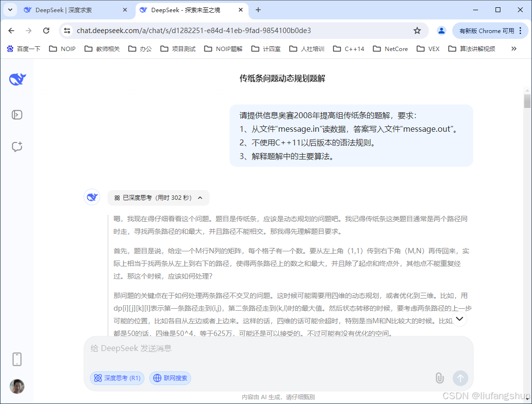Bookmark this page with star icon

click(x=417, y=31)
